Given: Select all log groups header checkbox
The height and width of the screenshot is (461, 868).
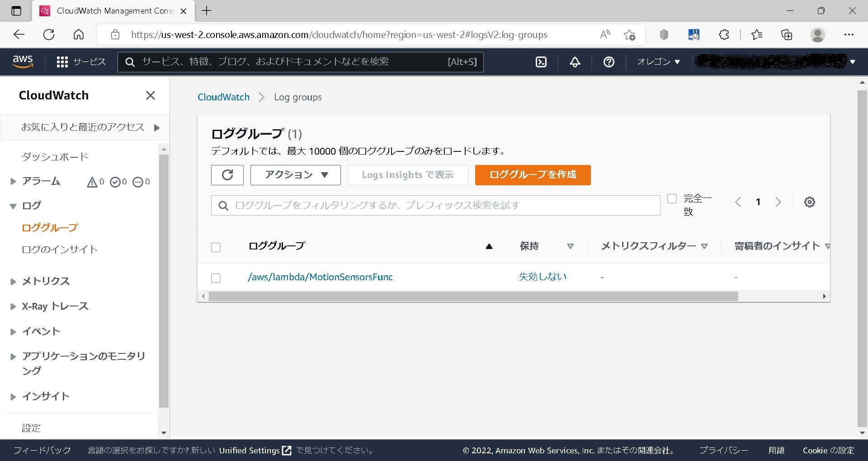Looking at the screenshot, I should pyautogui.click(x=216, y=247).
